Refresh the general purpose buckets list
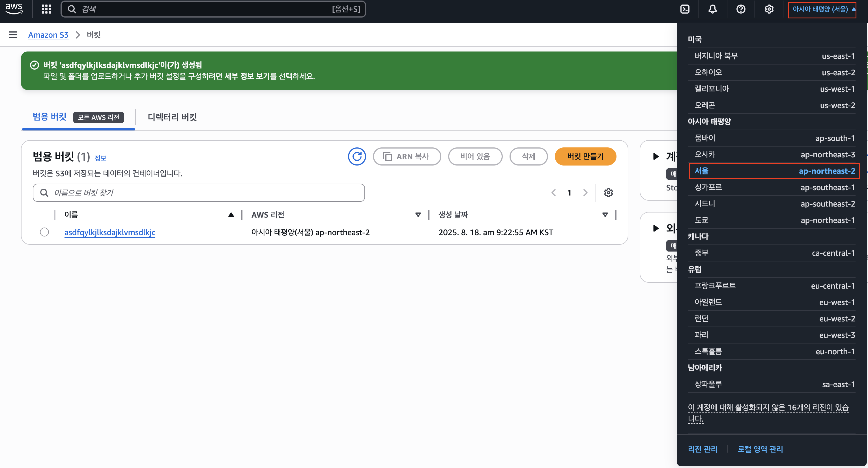The height and width of the screenshot is (468, 868). click(357, 156)
